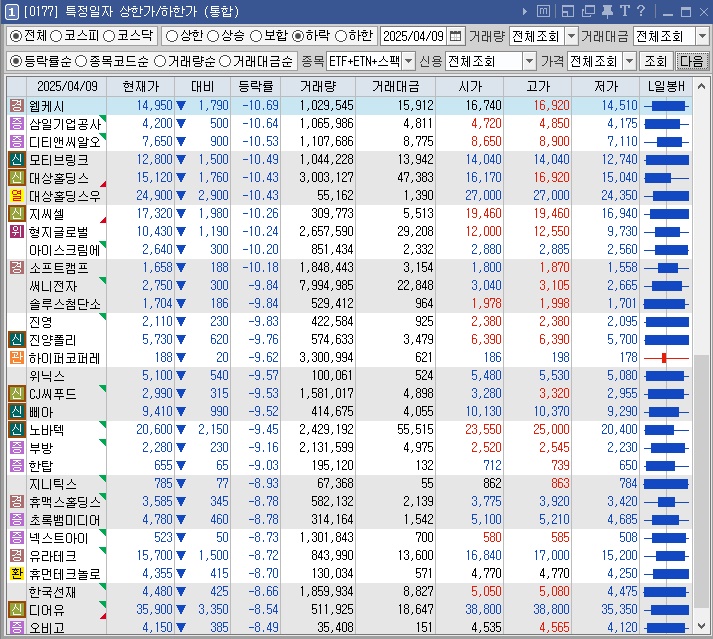The height and width of the screenshot is (639, 713).
Task: Click the 경 badge next to 유라테크
Action: coord(16,555)
